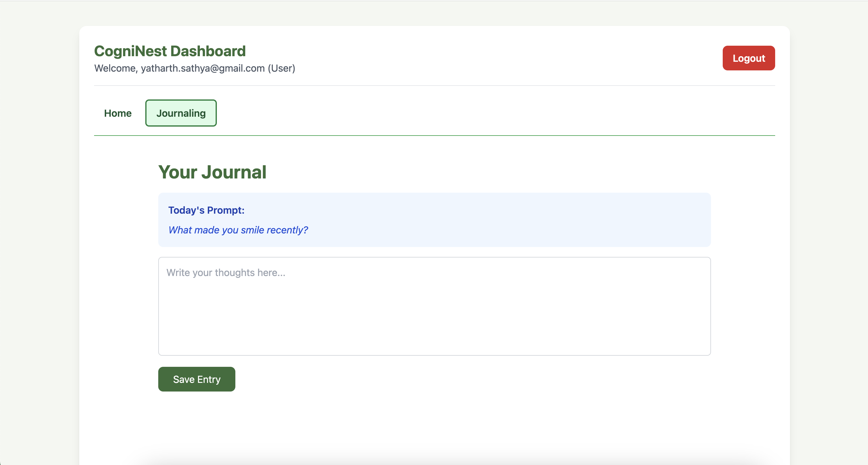Image resolution: width=868 pixels, height=465 pixels.
Task: Click the word 'Journal' in the page heading
Action: click(x=234, y=172)
